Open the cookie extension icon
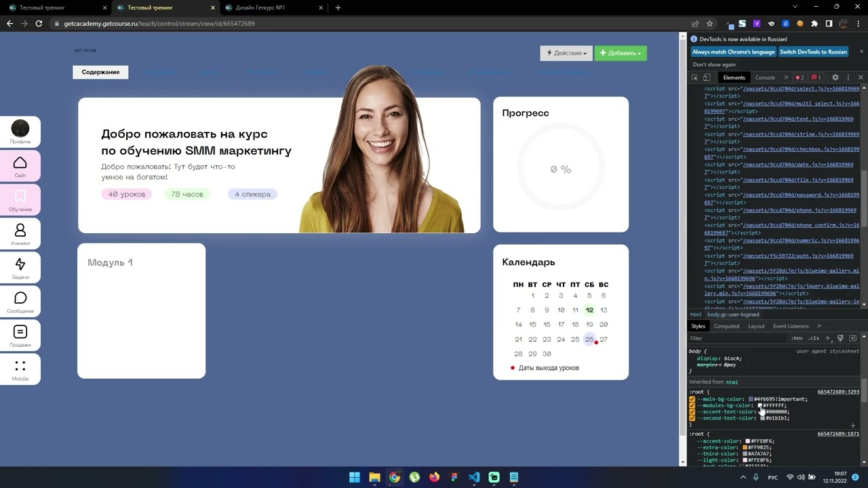The height and width of the screenshot is (488, 868). click(x=800, y=24)
